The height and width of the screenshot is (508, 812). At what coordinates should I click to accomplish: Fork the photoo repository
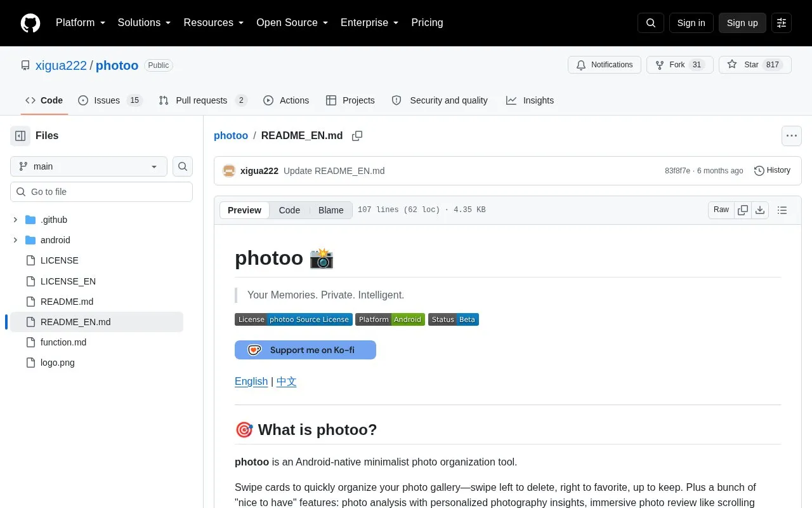point(680,65)
